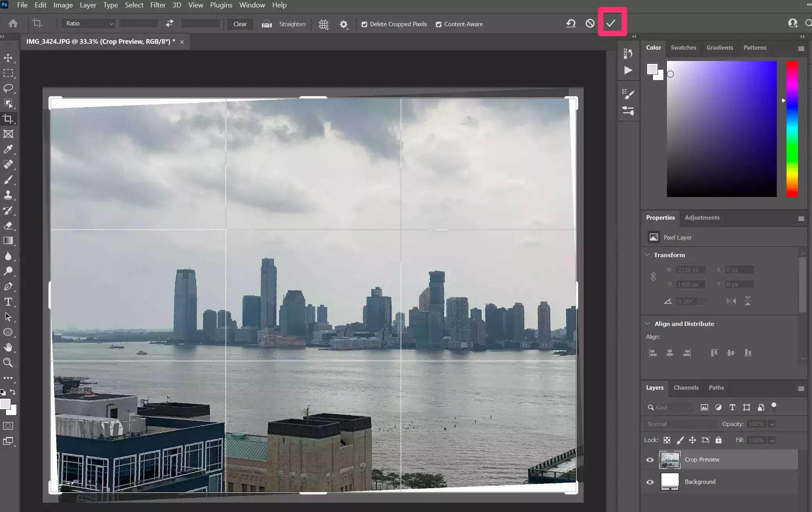812x512 pixels.
Task: Toggle Content-Aware checkbox
Action: (439, 24)
